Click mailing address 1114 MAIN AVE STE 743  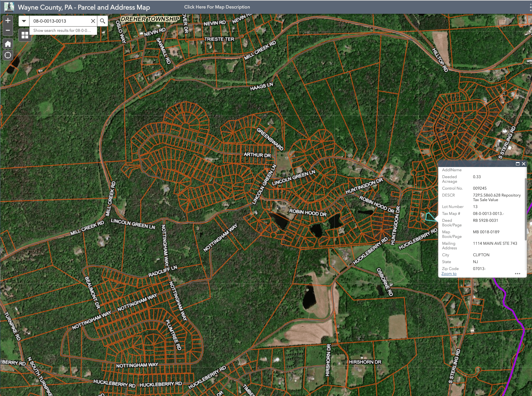[495, 243]
